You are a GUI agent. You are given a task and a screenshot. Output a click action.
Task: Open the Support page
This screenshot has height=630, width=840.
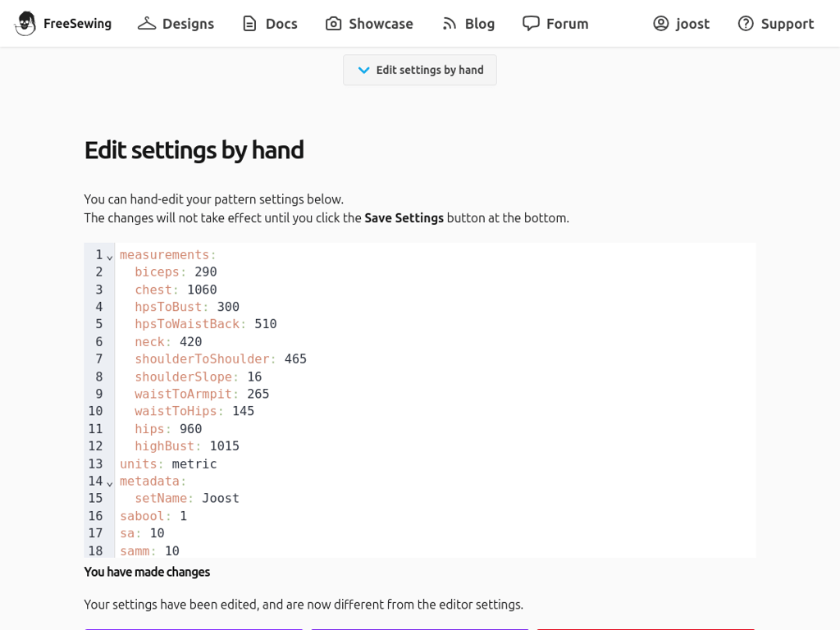point(776,24)
